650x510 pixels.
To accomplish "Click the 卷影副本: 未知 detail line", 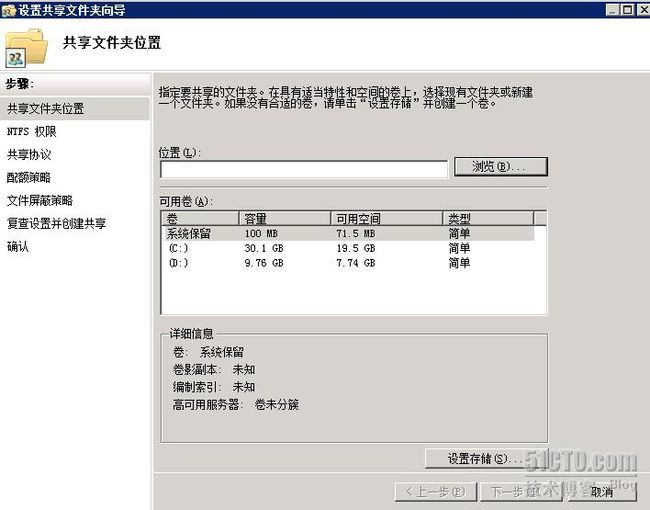I will pos(214,369).
